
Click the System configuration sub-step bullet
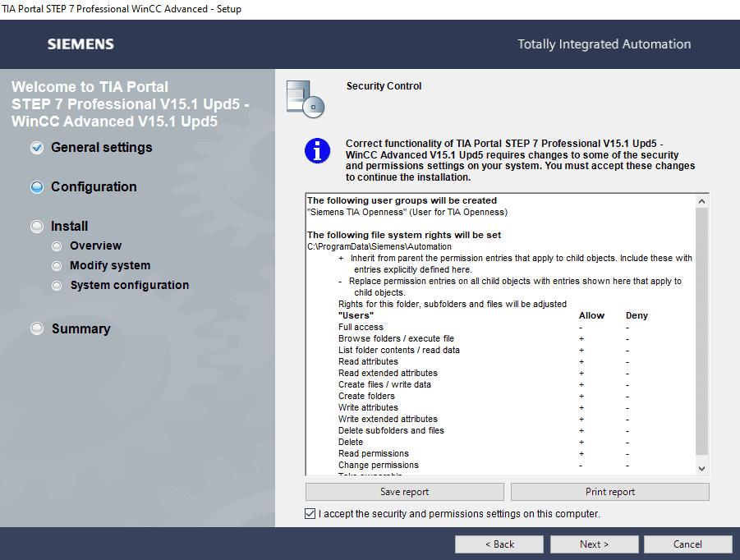tap(57, 286)
